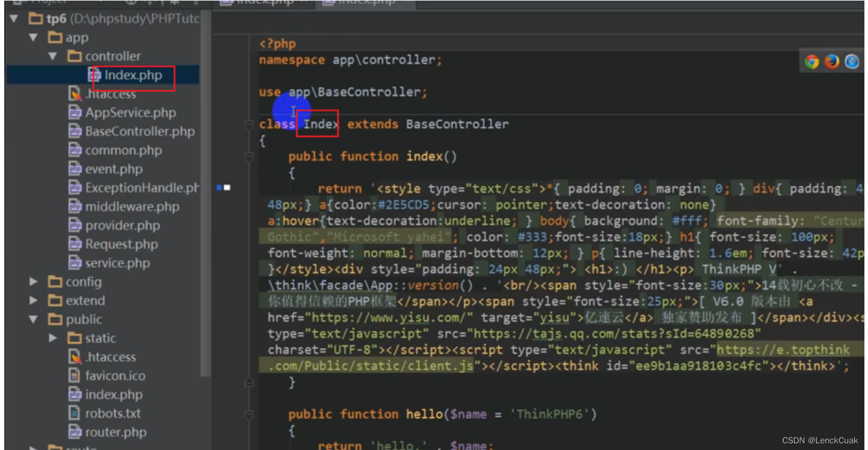Click the controller folder icon
This screenshot has width=868, height=450.
pyautogui.click(x=75, y=56)
